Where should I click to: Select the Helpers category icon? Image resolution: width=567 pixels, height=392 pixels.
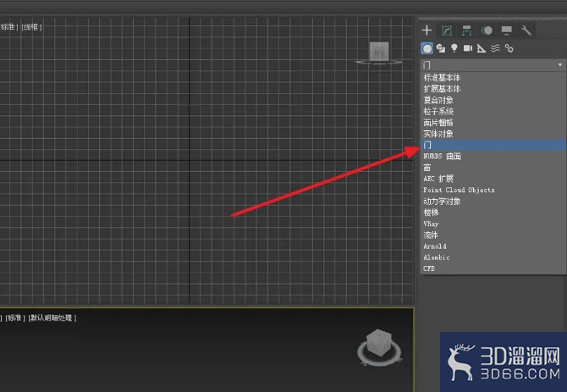pos(482,48)
